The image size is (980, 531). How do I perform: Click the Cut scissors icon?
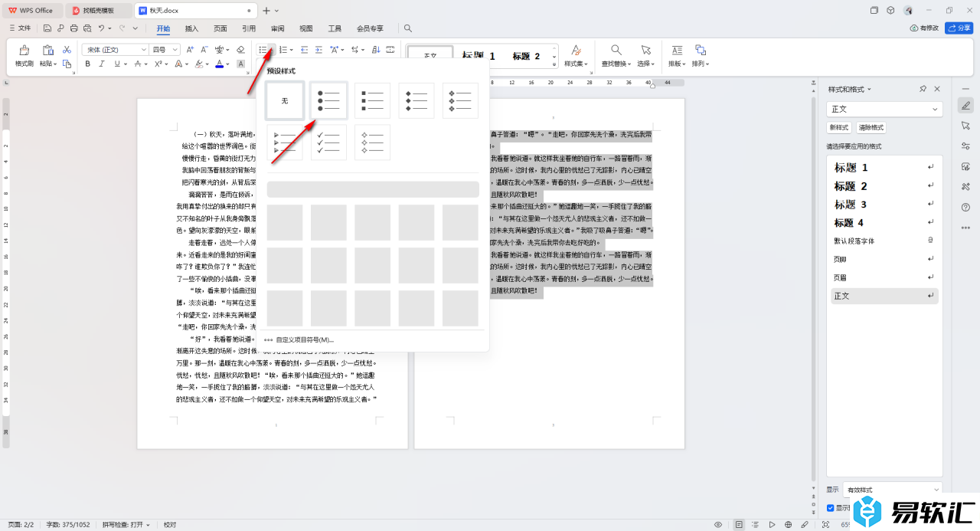click(67, 49)
